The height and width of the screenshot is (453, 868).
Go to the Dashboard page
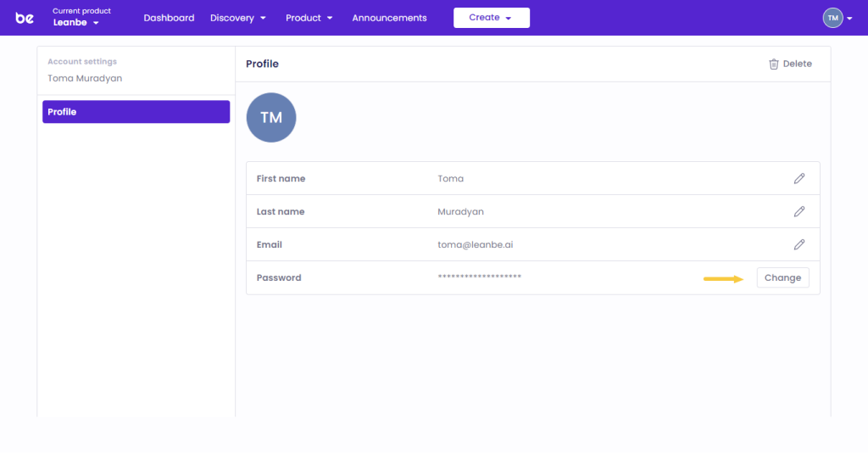tap(169, 18)
